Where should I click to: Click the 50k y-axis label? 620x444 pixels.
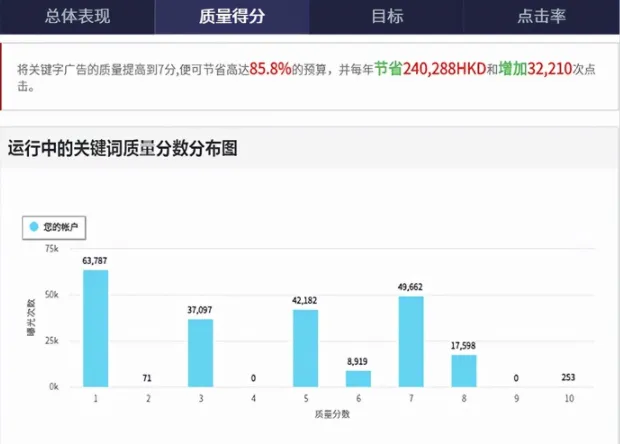click(x=52, y=295)
